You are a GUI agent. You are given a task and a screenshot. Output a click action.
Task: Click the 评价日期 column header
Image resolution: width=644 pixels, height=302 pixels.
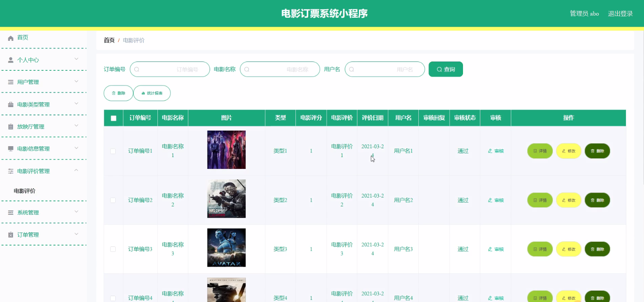[x=373, y=118]
